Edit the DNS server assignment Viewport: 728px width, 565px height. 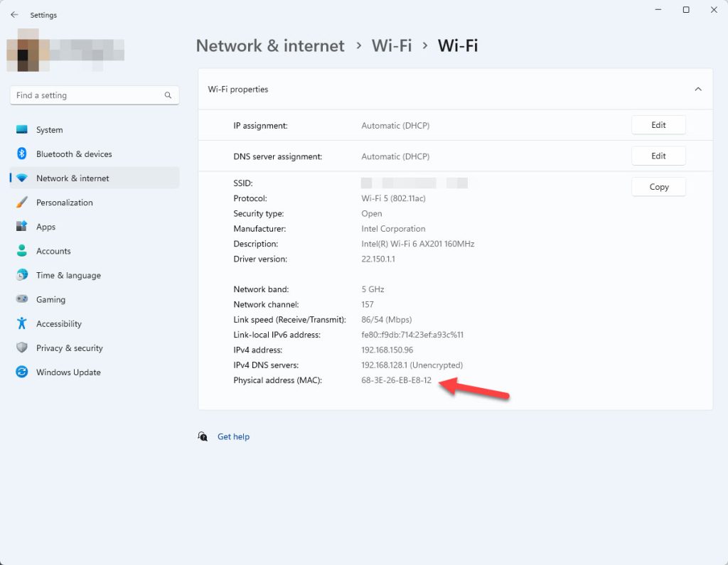point(658,156)
